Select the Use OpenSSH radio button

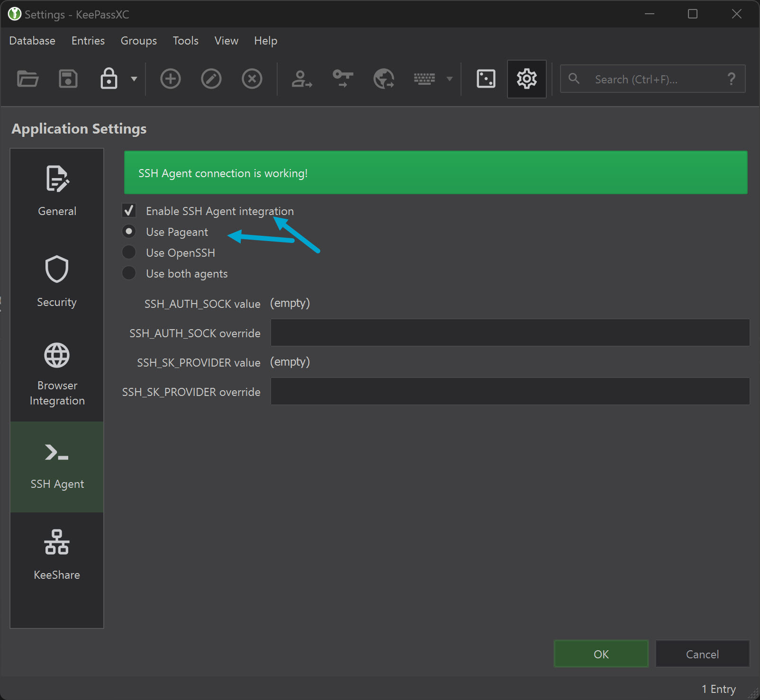coord(129,252)
